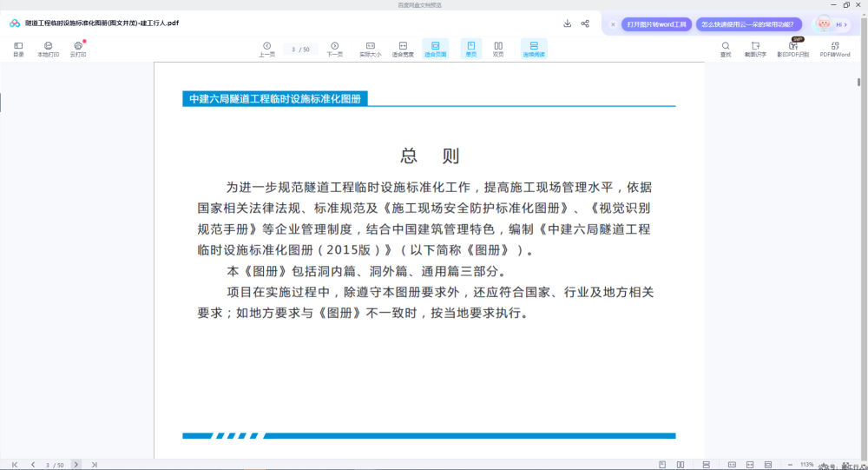Dismiss the assistant suggestion bar with x
This screenshot has width=868, height=470.
click(x=613, y=24)
